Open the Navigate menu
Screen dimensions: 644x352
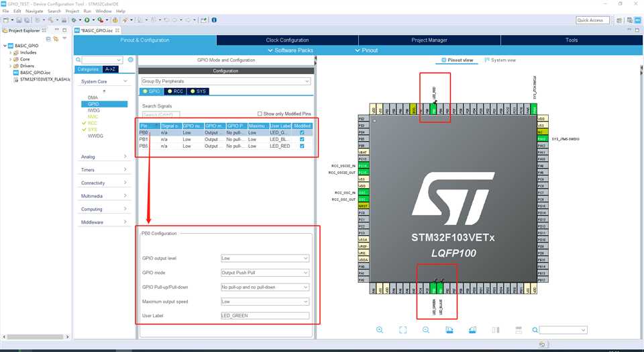pyautogui.click(x=34, y=11)
